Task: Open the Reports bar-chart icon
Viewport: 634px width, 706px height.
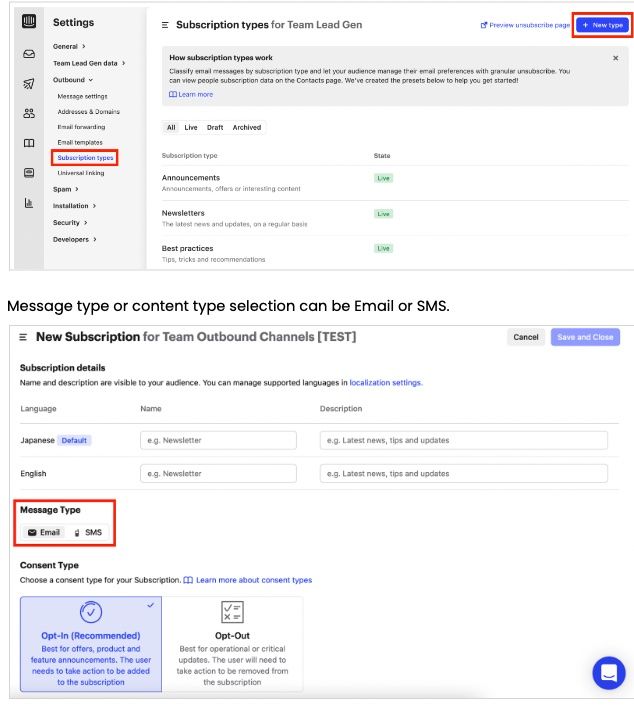Action: point(29,203)
